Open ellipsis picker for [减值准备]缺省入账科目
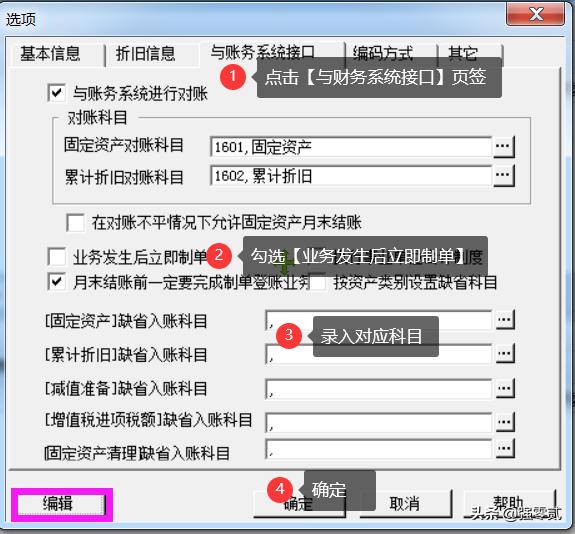575x534 pixels. coord(505,388)
